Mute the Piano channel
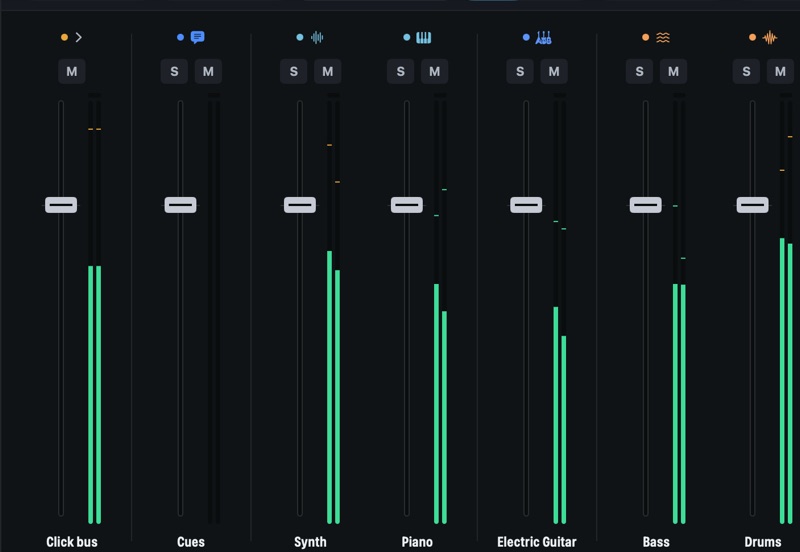The width and height of the screenshot is (800, 552). coord(435,71)
